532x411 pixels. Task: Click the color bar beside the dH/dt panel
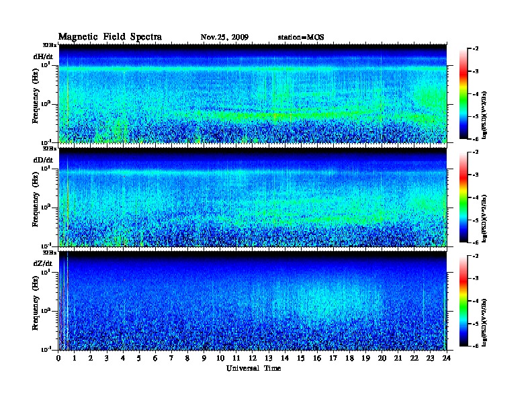pyautogui.click(x=463, y=93)
